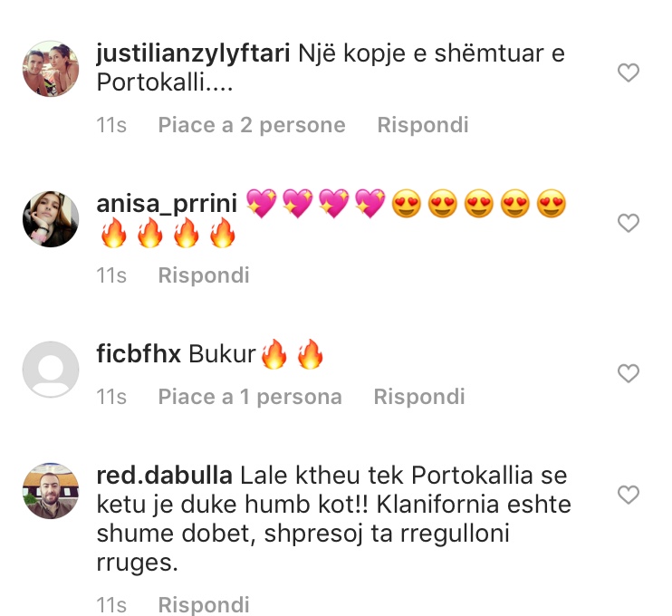
Task: Like the ficbfhx Bukur comment
Action: pos(629,373)
